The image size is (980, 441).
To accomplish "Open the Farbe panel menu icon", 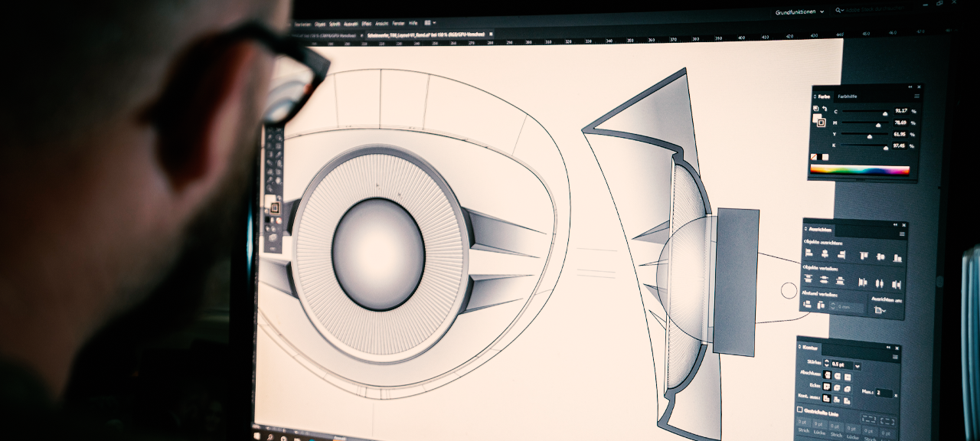I will pyautogui.click(x=916, y=96).
